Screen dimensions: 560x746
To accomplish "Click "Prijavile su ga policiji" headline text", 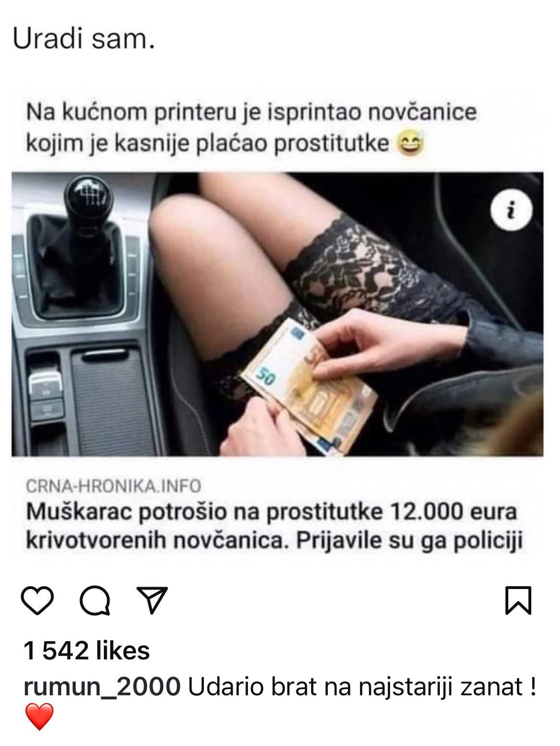I will click(409, 541).
